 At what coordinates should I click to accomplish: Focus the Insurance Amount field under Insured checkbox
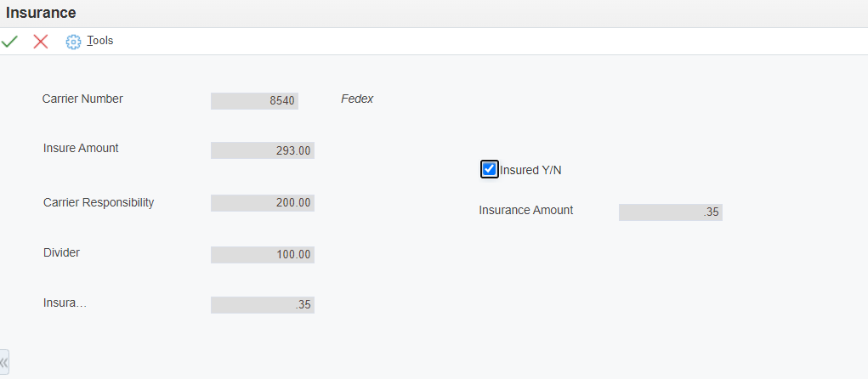point(671,212)
